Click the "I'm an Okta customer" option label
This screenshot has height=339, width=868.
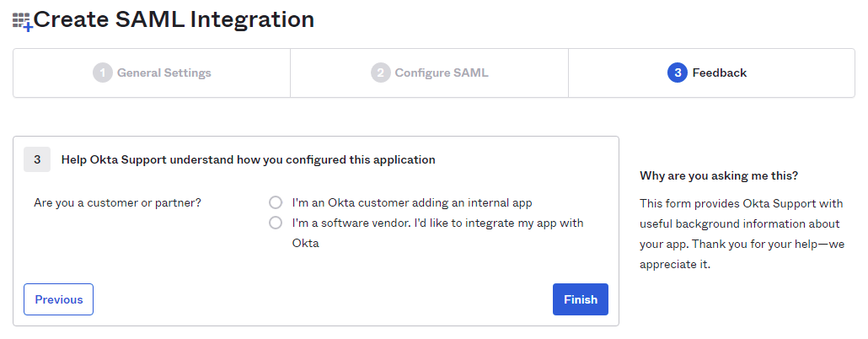coord(412,202)
